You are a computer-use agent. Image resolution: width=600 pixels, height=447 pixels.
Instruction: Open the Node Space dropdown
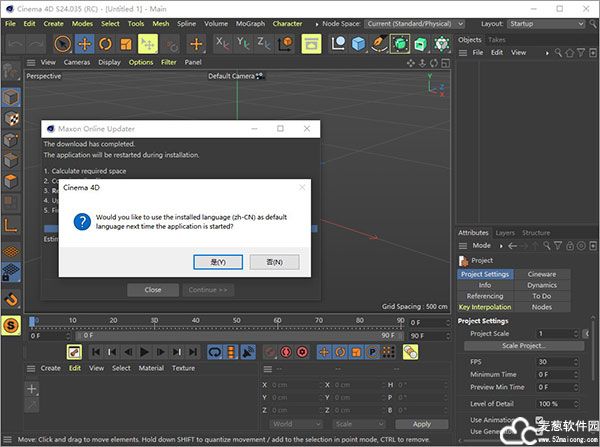[419, 23]
